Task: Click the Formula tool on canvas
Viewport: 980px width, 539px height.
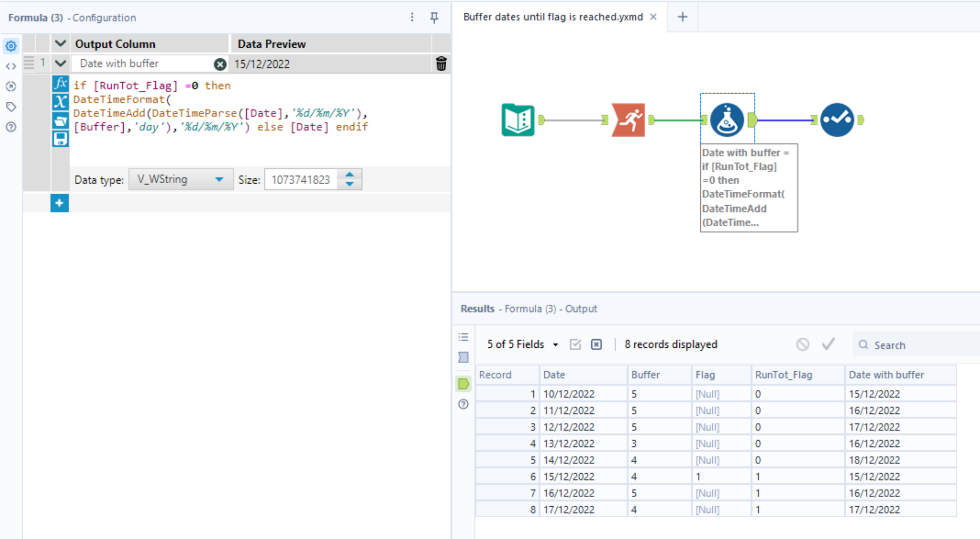Action: tap(727, 120)
